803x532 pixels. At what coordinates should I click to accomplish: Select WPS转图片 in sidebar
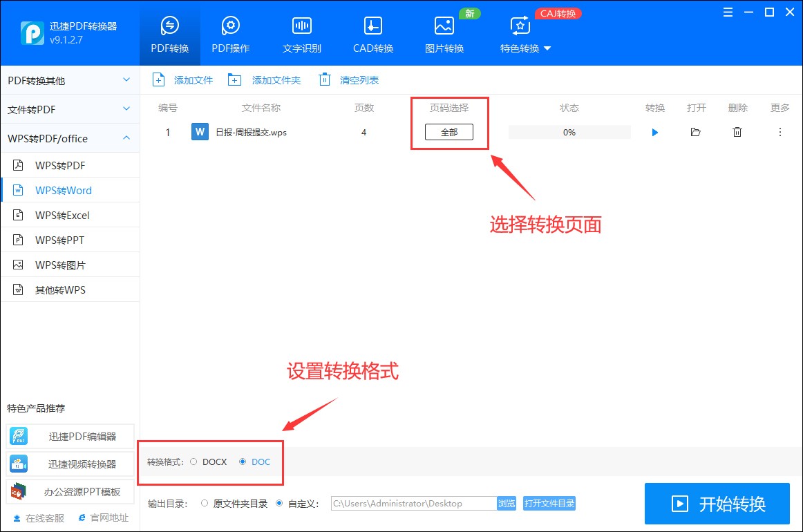click(x=70, y=265)
